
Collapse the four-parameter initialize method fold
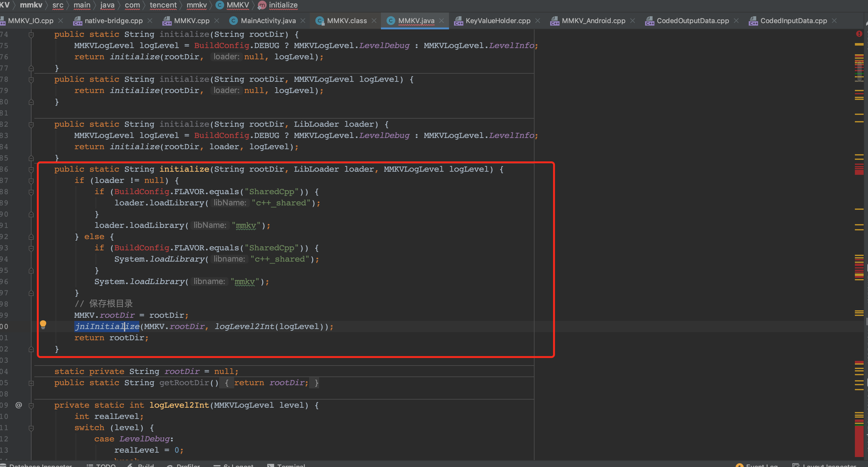point(31,169)
